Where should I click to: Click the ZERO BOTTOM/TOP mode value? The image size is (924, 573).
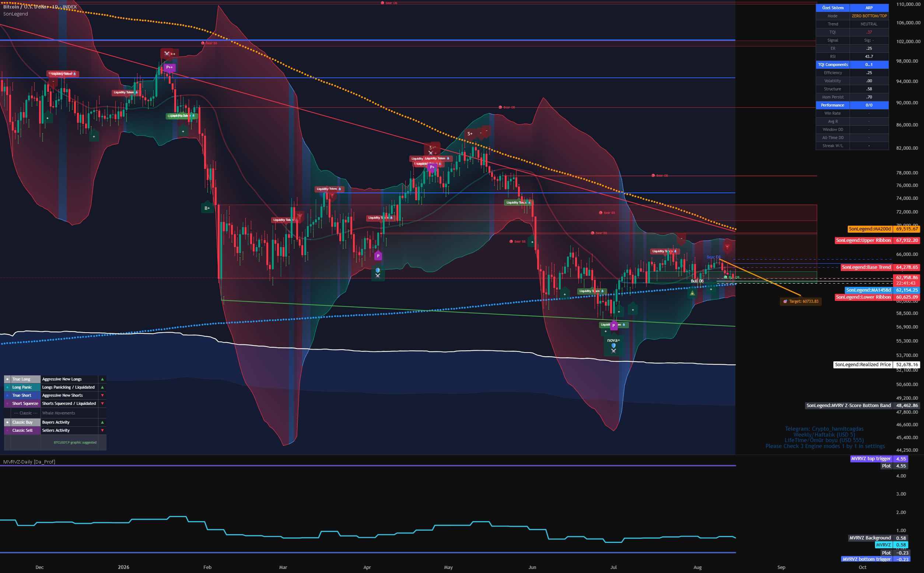869,16
